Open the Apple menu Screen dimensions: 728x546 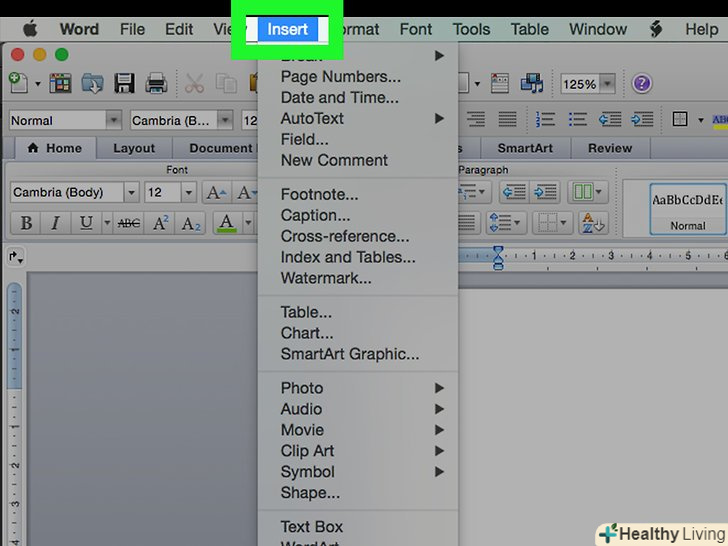click(30, 29)
